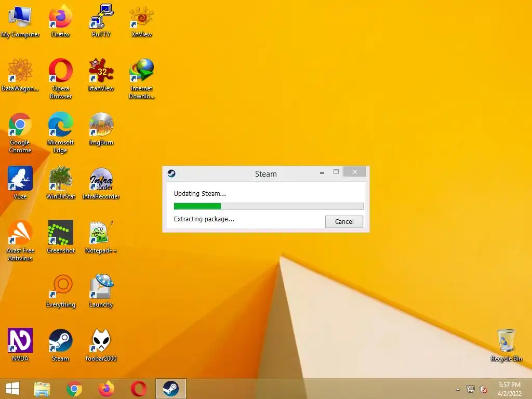The image size is (532, 399).
Task: Open the network tray icon
Action: pyautogui.click(x=471, y=389)
